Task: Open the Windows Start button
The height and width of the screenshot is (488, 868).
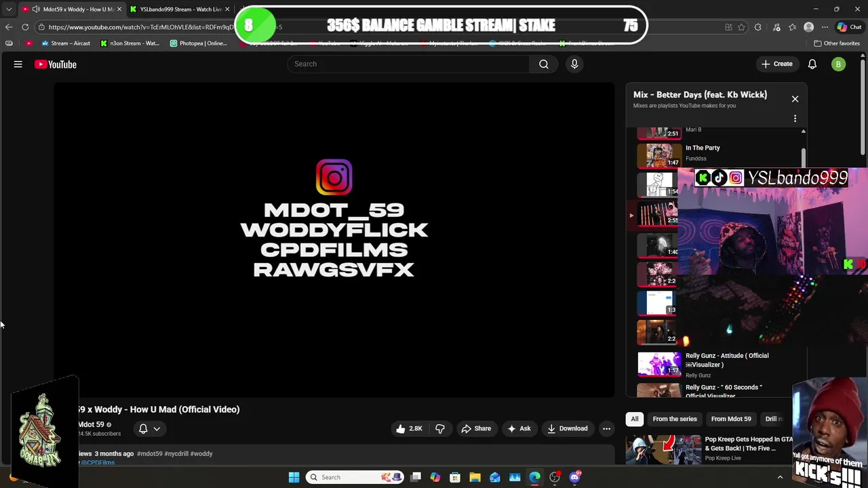Action: (x=294, y=477)
